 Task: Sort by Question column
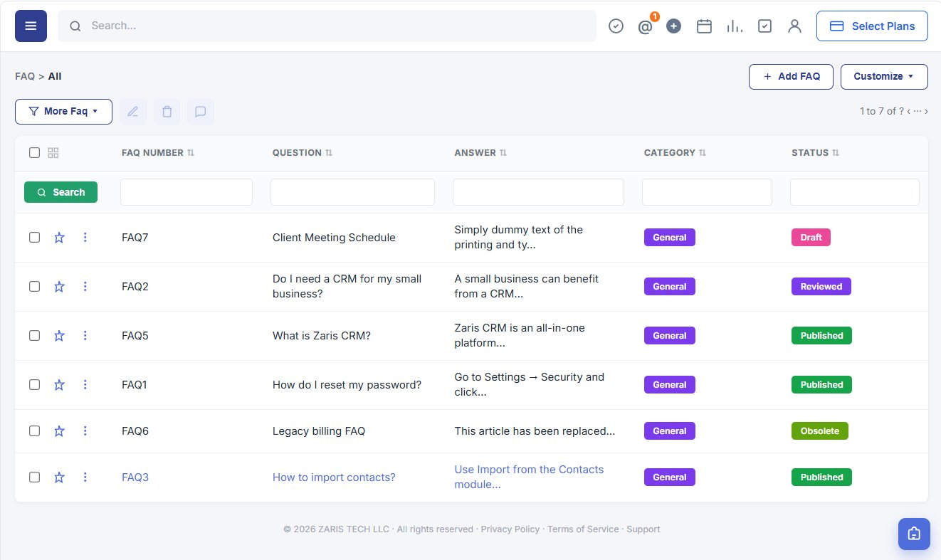[303, 153]
